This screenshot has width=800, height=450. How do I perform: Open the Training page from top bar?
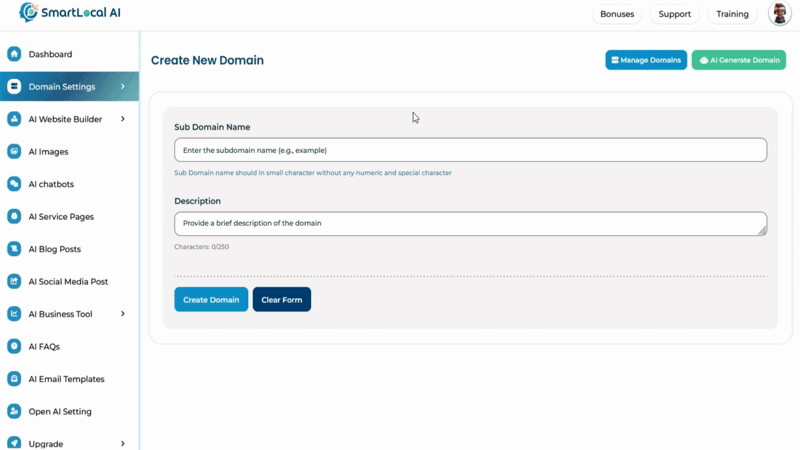click(732, 14)
